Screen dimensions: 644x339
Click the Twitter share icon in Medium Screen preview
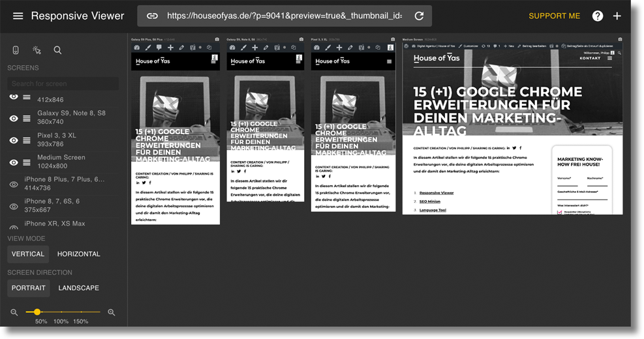click(x=514, y=148)
